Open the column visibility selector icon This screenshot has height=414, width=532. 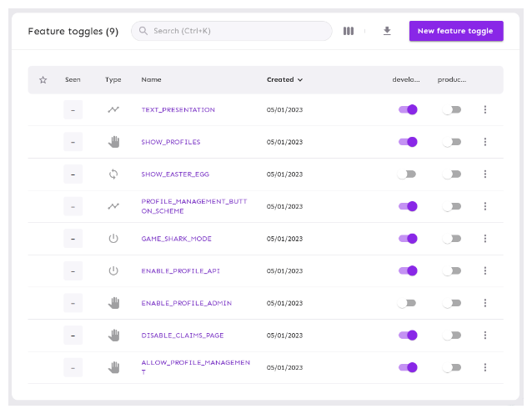click(x=349, y=31)
